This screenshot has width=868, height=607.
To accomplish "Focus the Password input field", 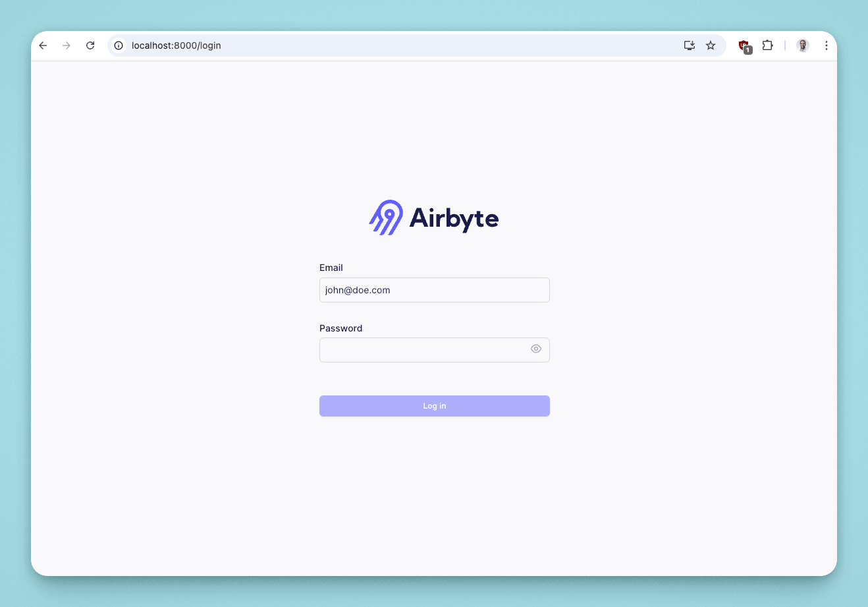I will point(435,350).
